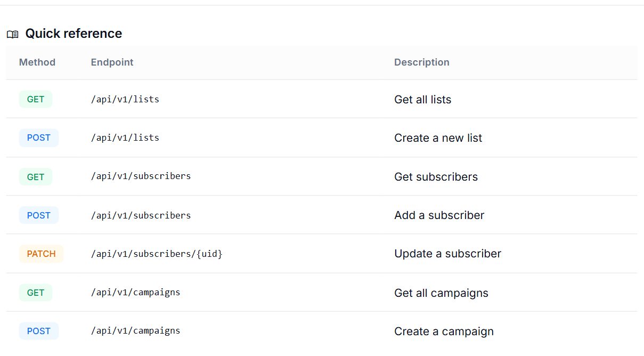Click the POST badge for subscribers endpoint
644x356 pixels.
coord(39,215)
